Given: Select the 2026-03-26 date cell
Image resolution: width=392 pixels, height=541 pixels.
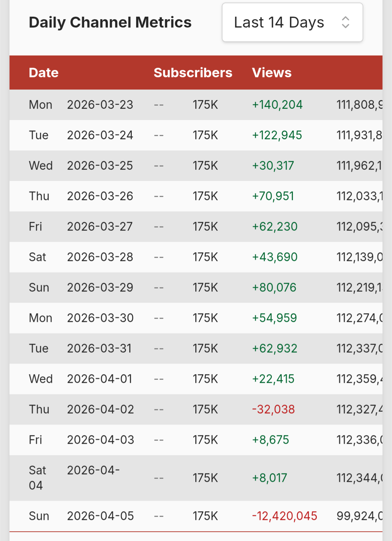Looking at the screenshot, I should [100, 196].
